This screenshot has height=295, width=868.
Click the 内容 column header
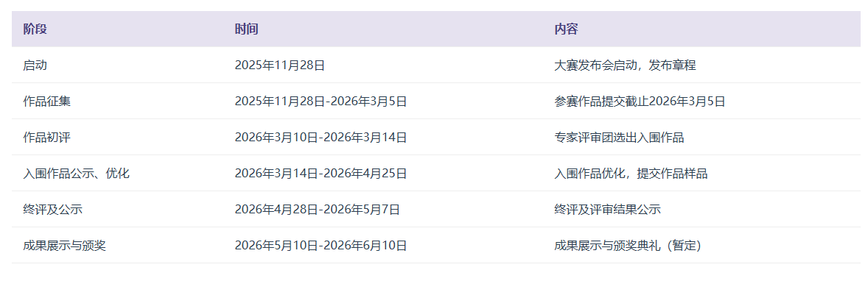[566, 29]
